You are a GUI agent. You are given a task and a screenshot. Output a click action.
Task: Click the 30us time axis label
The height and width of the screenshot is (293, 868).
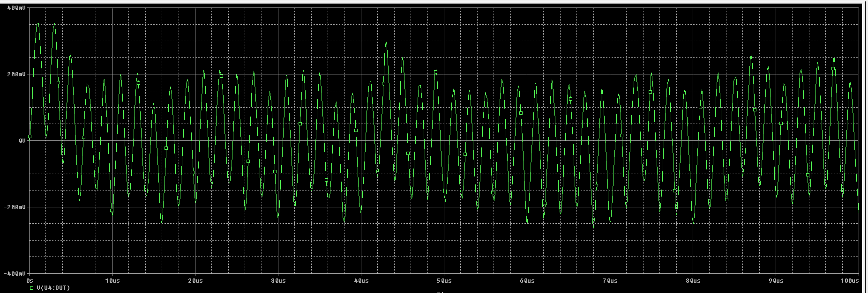[278, 281]
